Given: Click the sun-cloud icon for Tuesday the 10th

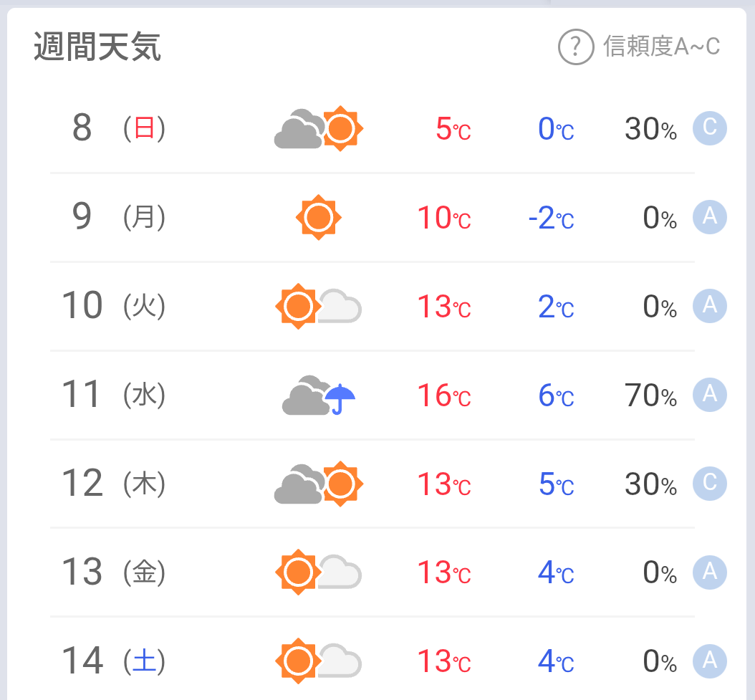Looking at the screenshot, I should pos(319,307).
